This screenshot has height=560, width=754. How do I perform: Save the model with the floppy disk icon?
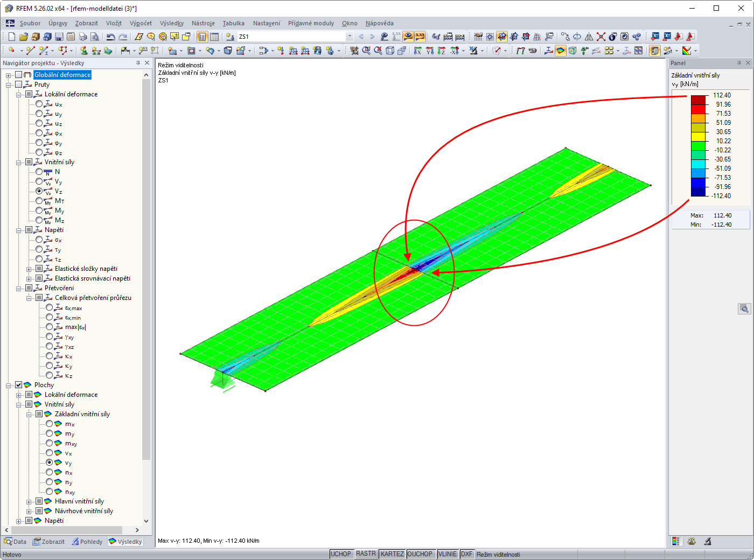coord(59,37)
